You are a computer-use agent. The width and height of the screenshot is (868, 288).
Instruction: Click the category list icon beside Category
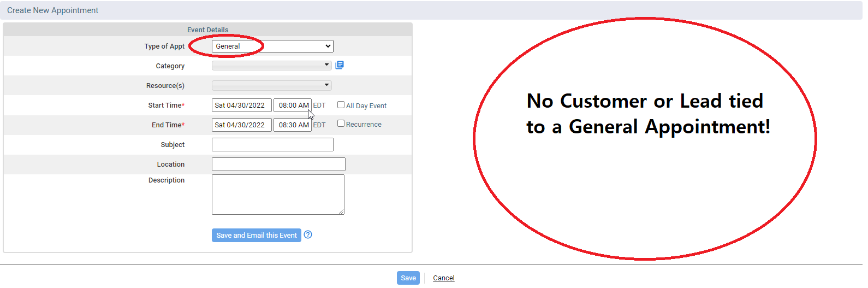click(x=340, y=65)
